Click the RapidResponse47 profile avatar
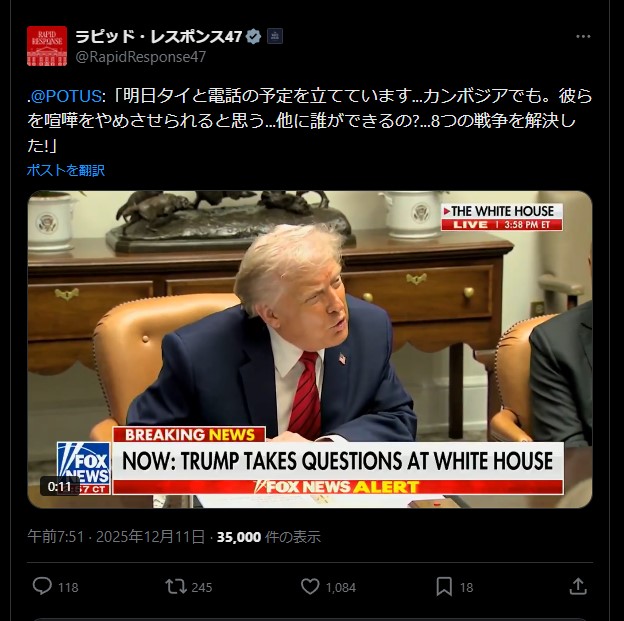Viewport: 624px width, 621px height. pyautogui.click(x=47, y=46)
